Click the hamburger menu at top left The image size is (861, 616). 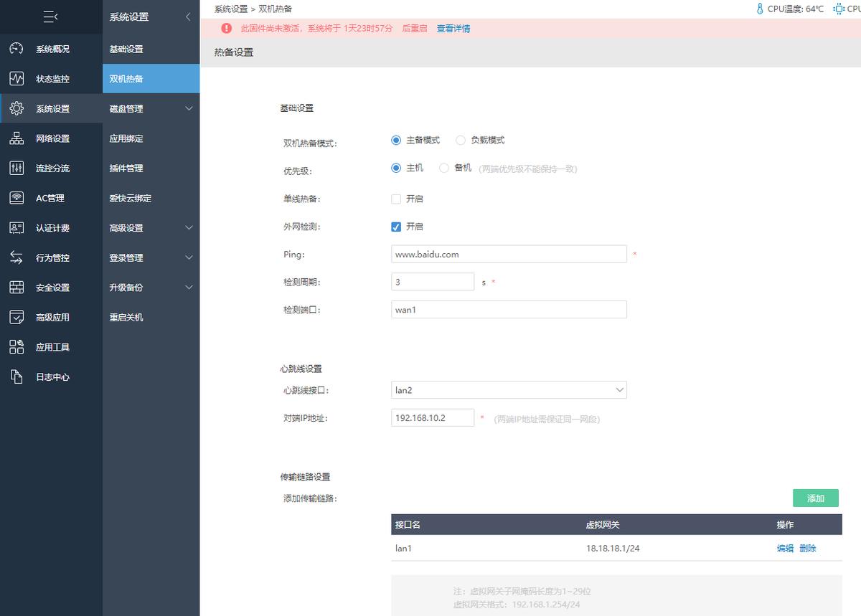click(x=50, y=16)
